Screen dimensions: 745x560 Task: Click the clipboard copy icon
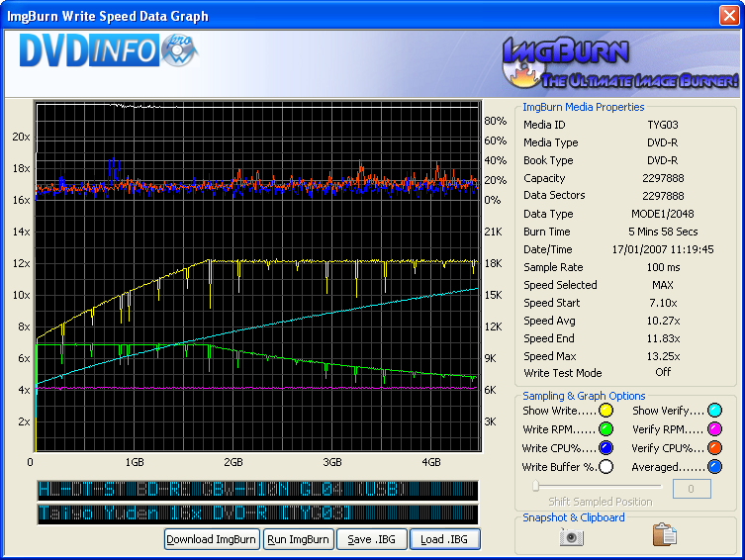(665, 535)
